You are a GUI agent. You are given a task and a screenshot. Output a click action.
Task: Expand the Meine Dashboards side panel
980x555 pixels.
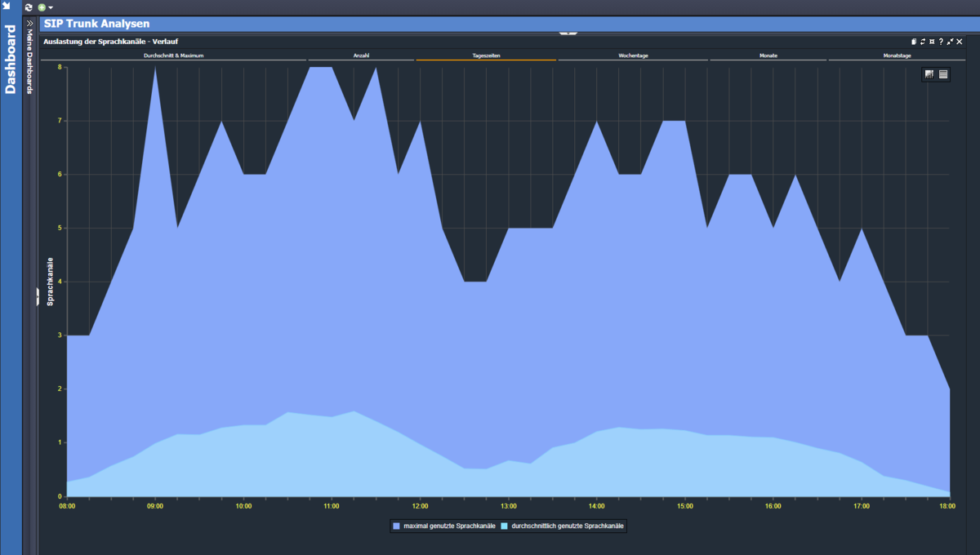tap(29, 24)
